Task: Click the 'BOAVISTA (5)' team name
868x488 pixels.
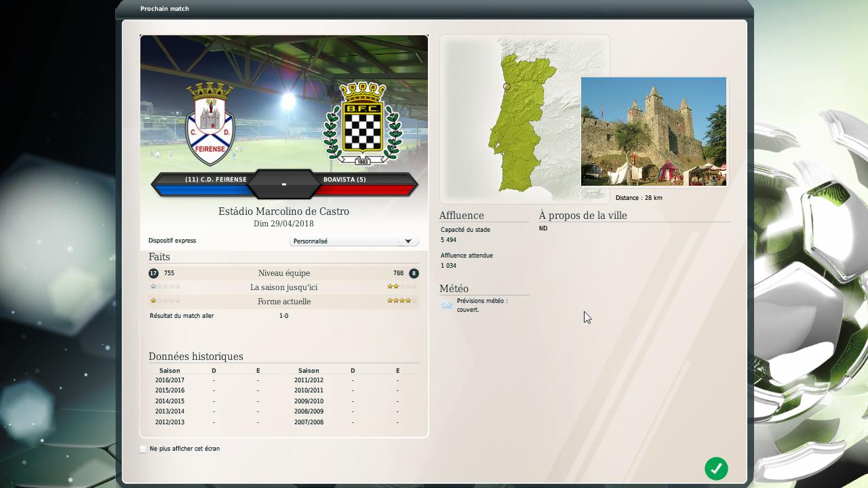Action: [x=344, y=180]
